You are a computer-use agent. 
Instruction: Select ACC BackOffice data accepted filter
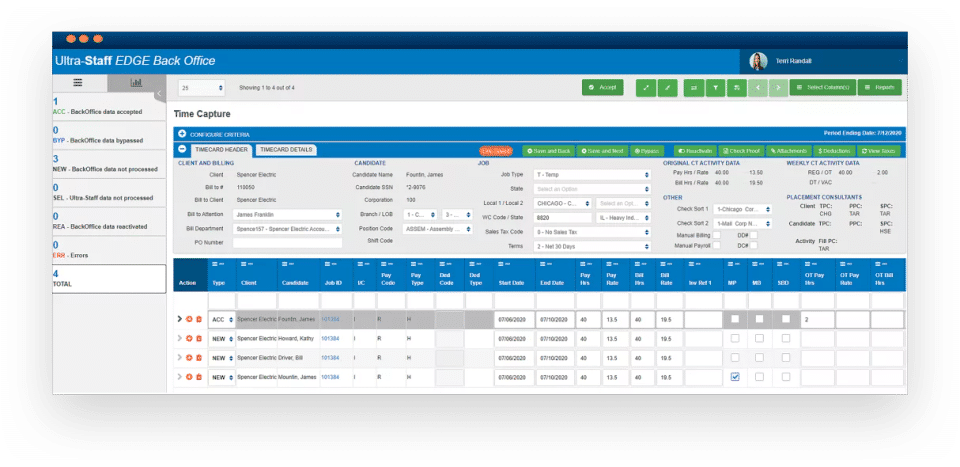point(109,106)
